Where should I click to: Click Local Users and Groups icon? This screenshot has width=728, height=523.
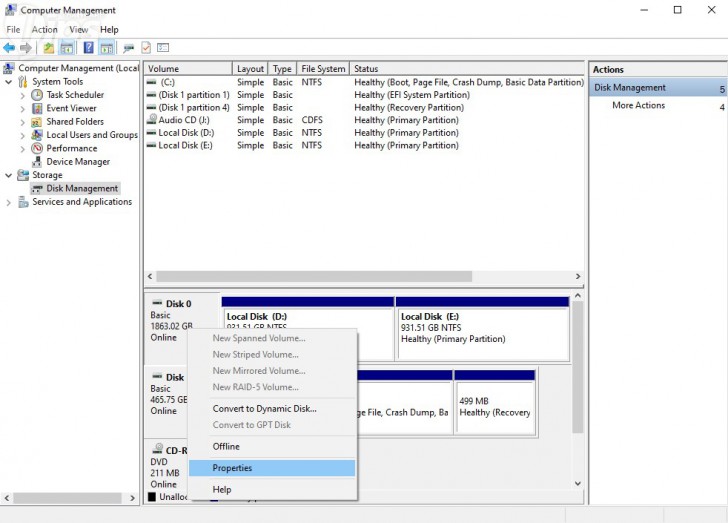tap(37, 135)
